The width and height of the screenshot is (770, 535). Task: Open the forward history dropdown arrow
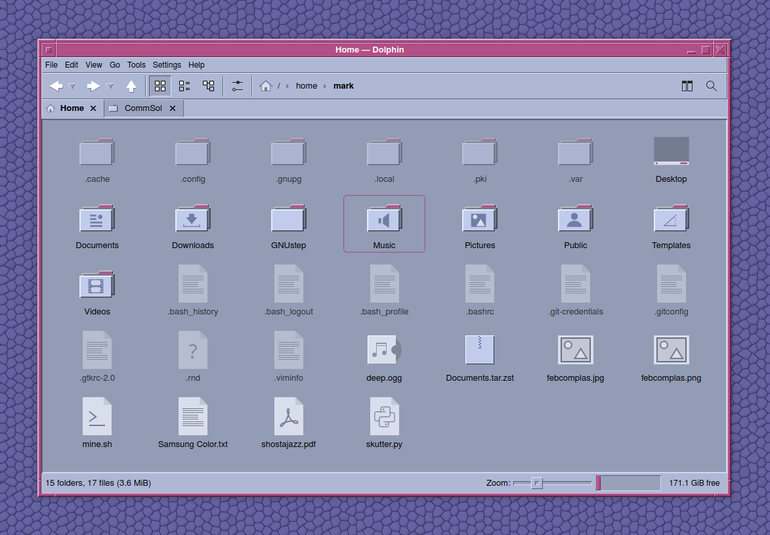[110, 86]
